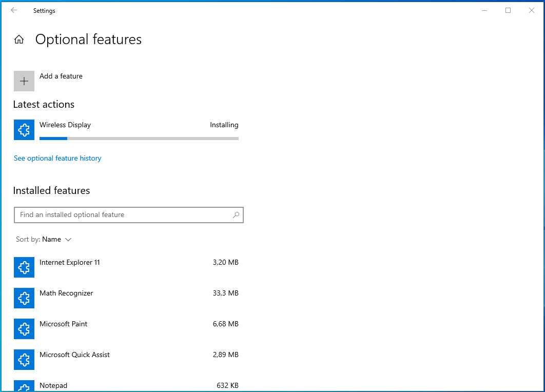Expand the Internet Explorer 11 entry
This screenshot has height=392, width=545.
pos(126,267)
